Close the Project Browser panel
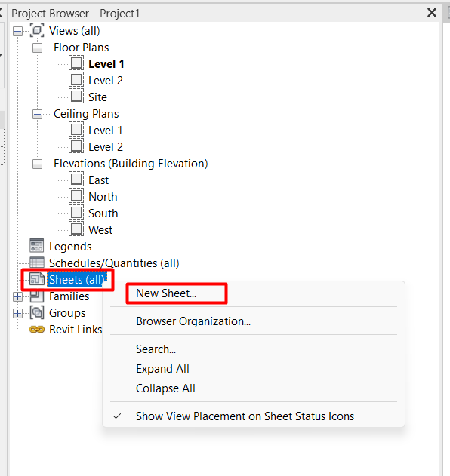Image resolution: width=450 pixels, height=476 pixels. pos(432,13)
